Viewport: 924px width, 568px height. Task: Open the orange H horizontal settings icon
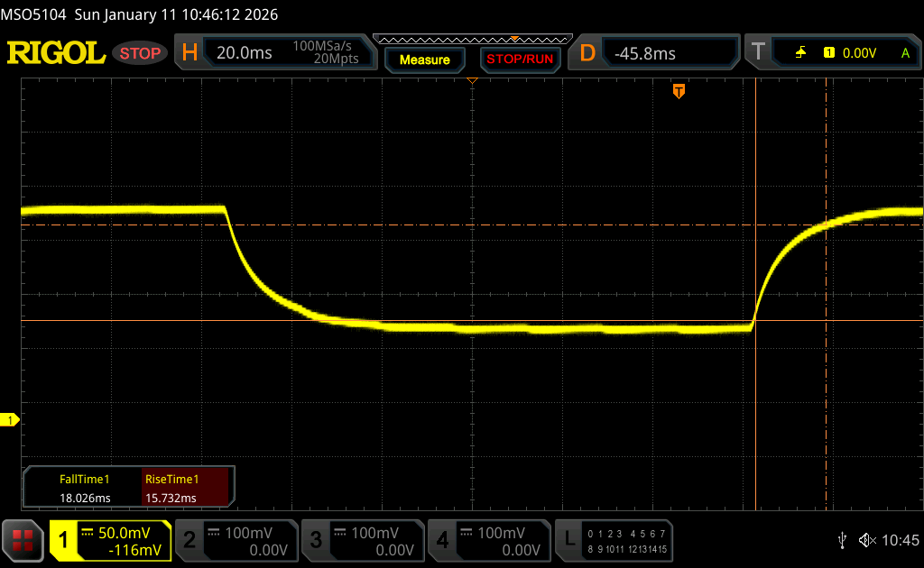189,53
